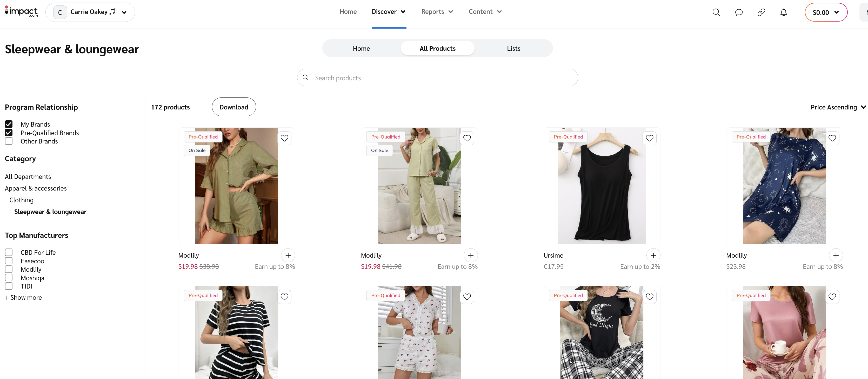Click plus icon next to Ursime product
This screenshot has height=379, width=868.
[x=653, y=255]
